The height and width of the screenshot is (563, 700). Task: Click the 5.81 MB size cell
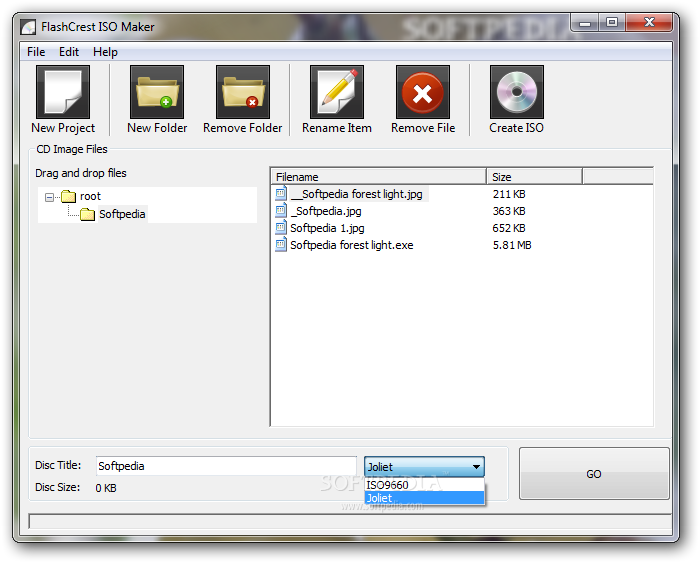(512, 245)
